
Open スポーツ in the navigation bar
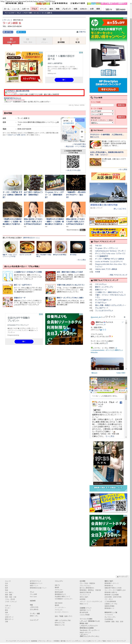pos(25,9)
